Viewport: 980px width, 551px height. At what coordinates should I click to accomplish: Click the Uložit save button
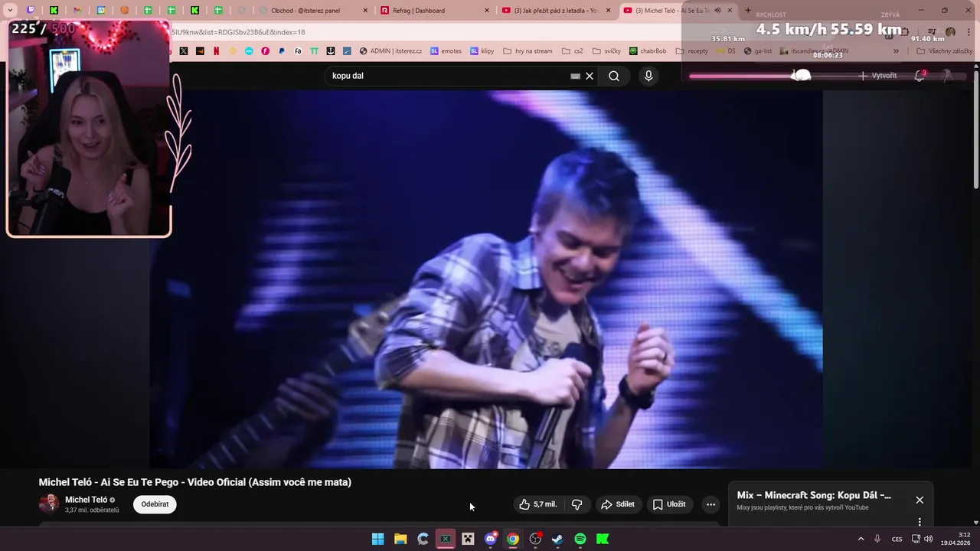(669, 504)
